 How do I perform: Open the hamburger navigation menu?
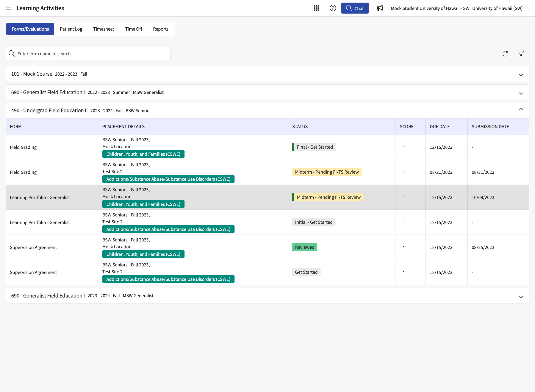coord(8,8)
